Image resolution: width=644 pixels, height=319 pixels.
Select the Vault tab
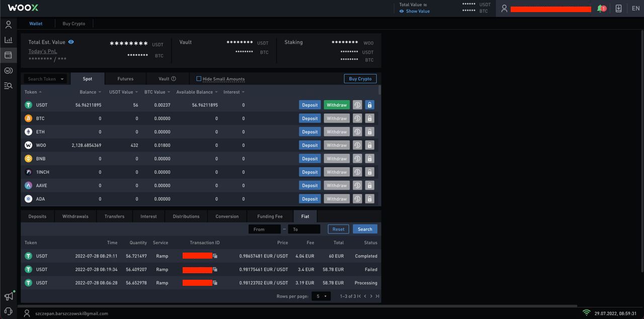[167, 79]
